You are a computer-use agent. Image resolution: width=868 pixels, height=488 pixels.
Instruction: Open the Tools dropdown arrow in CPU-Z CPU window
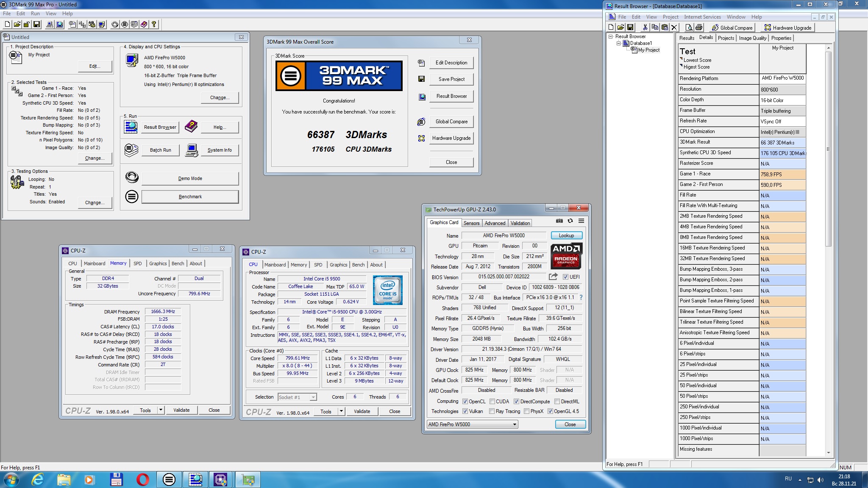(341, 411)
